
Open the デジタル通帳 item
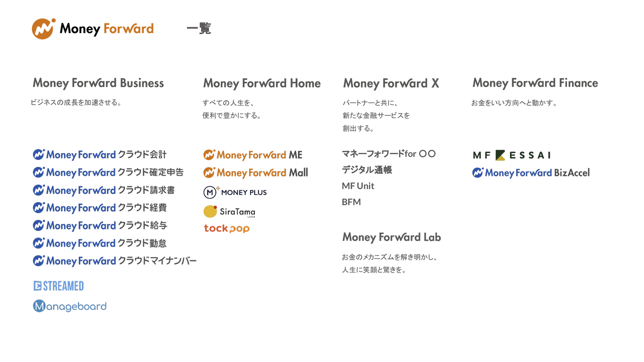(x=367, y=170)
